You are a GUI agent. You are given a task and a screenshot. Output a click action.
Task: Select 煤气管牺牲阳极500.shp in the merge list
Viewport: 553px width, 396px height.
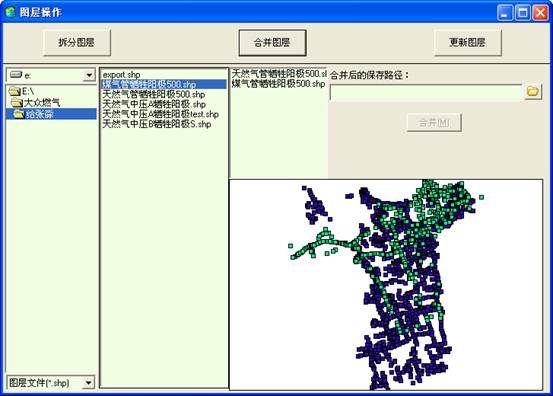pyautogui.click(x=278, y=84)
